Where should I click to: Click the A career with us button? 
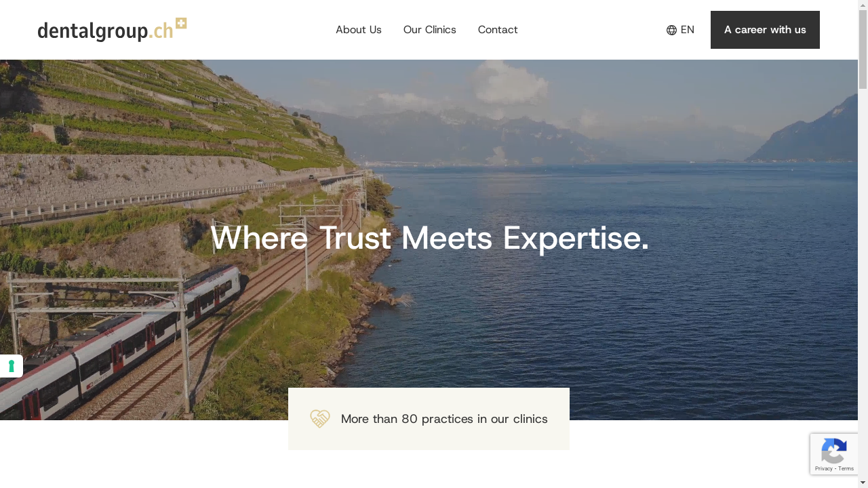tap(765, 30)
